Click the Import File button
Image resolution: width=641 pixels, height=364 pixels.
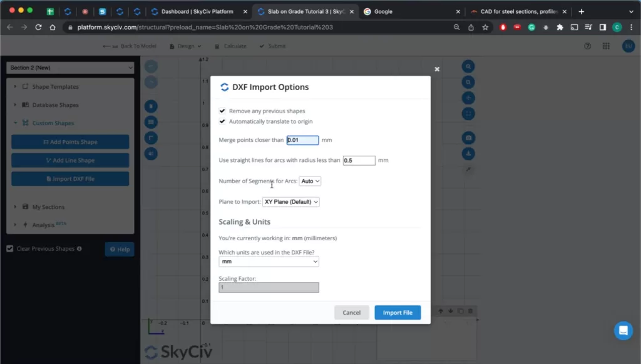(397, 313)
